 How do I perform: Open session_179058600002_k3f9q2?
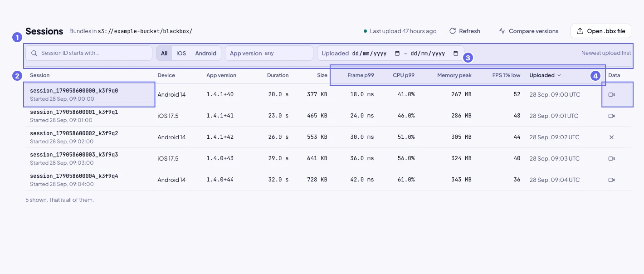74,133
